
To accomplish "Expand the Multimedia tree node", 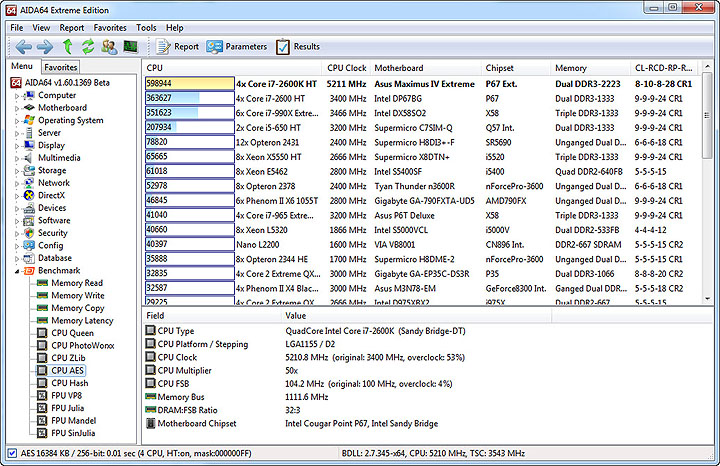I will pyautogui.click(x=17, y=158).
